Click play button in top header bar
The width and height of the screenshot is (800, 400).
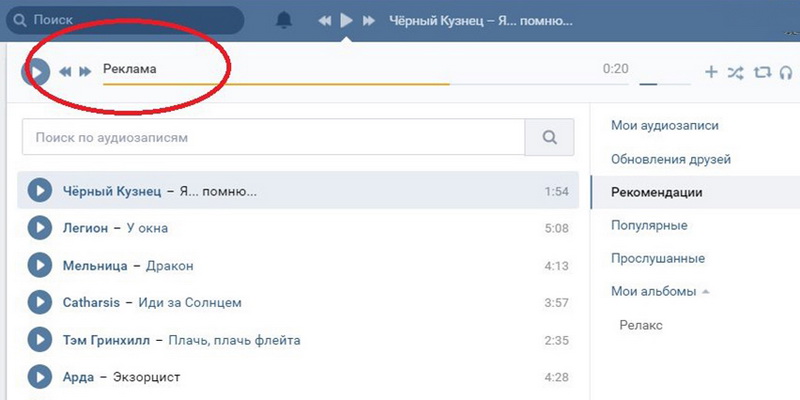pyautogui.click(x=346, y=20)
